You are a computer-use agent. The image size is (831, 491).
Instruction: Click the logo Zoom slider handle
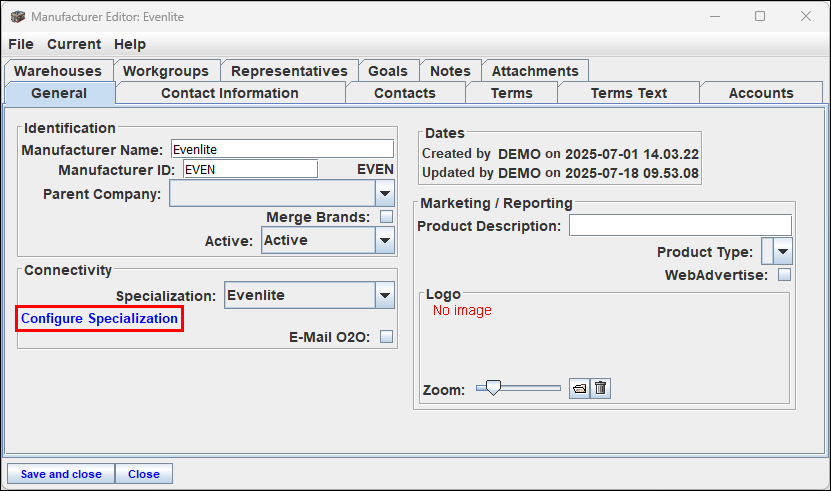(x=493, y=388)
